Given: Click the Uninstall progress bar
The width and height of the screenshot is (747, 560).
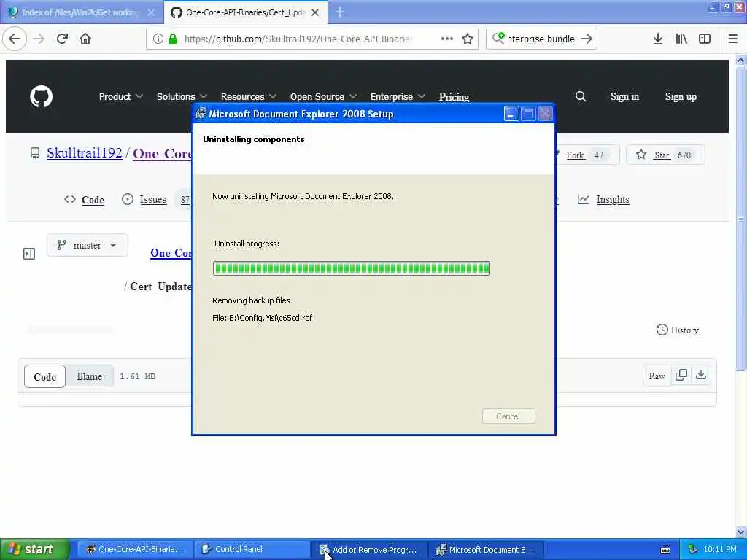Looking at the screenshot, I should (352, 268).
